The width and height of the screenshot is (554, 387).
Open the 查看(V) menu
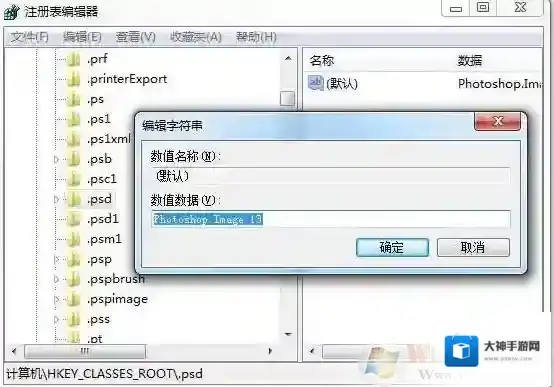(136, 37)
